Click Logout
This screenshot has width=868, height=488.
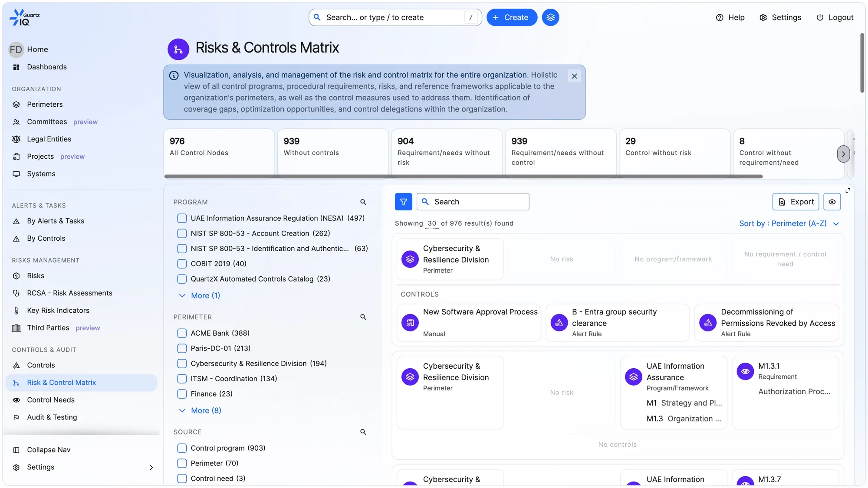point(835,17)
